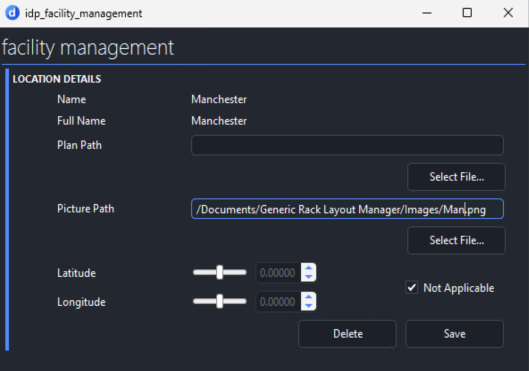
Task: Click the Manchester value next to Full Name
Action: coord(219,121)
